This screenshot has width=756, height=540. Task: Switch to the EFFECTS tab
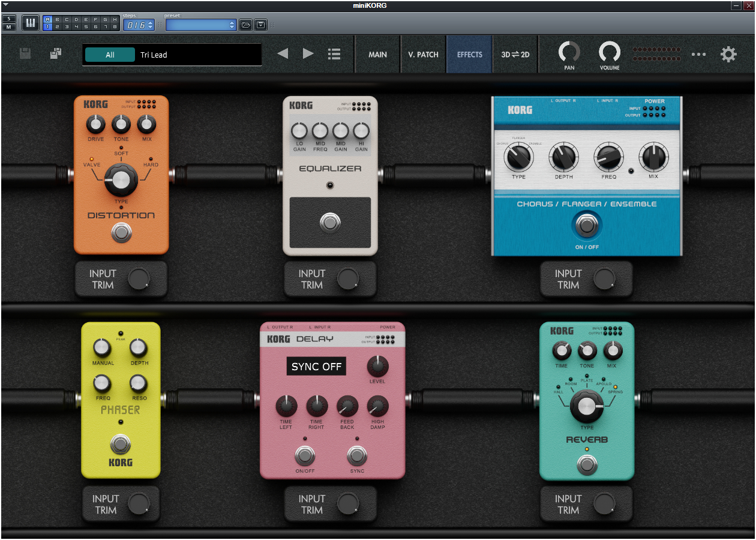pyautogui.click(x=469, y=55)
